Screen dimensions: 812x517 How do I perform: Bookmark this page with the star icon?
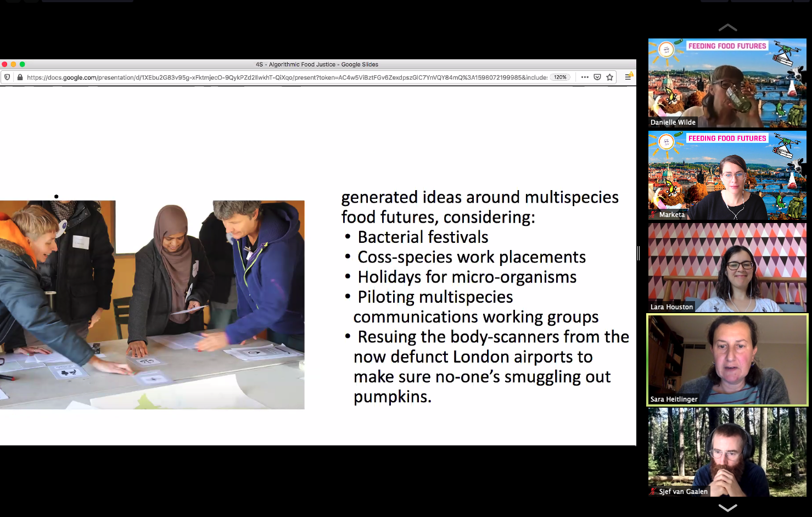click(x=609, y=77)
